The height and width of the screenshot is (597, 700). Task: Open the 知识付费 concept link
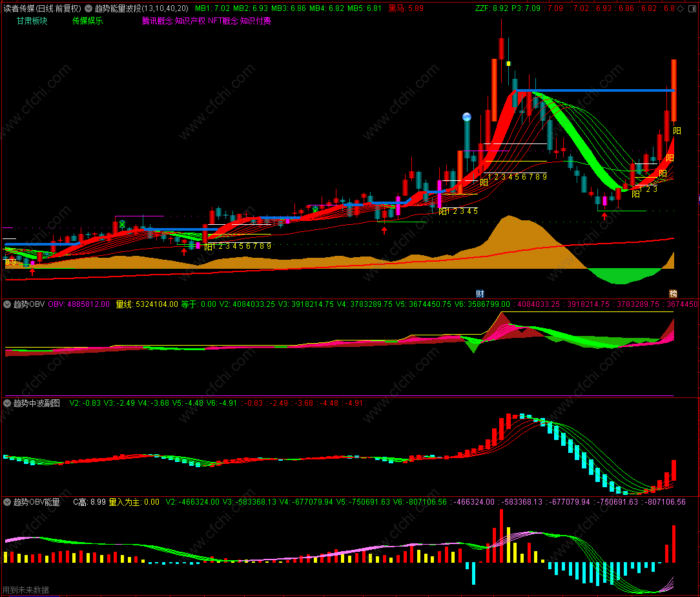[255, 21]
